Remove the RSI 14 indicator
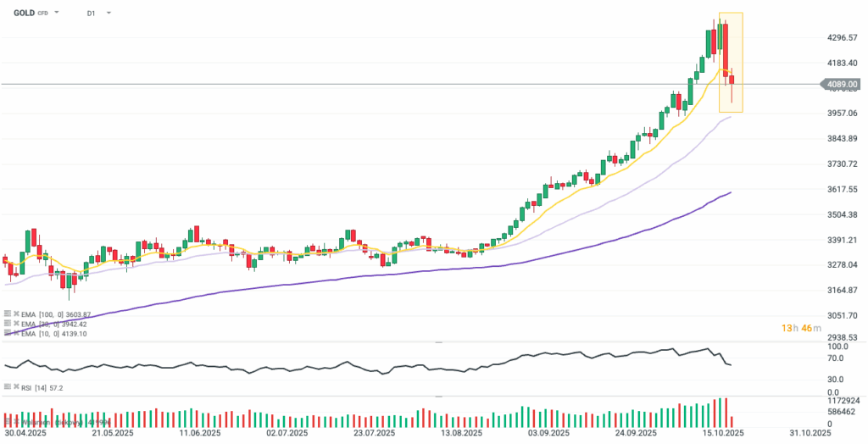 16,387
